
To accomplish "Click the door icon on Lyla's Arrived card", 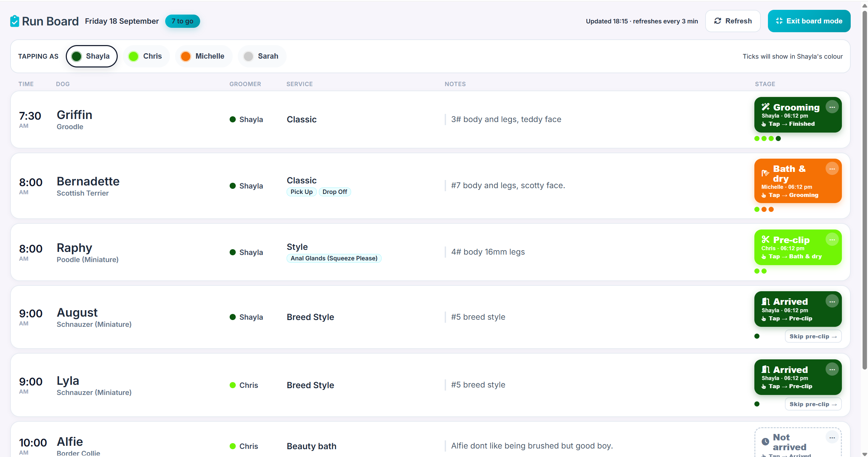I will (766, 370).
